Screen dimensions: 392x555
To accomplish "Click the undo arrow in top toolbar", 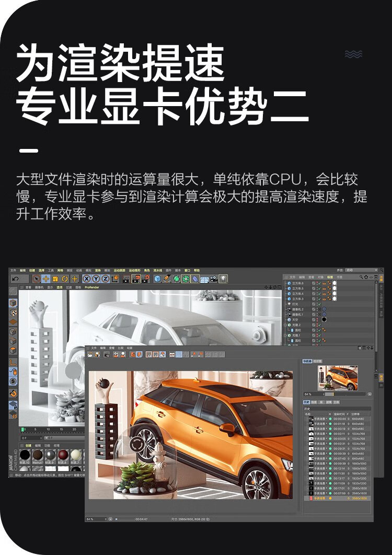I will [15, 279].
